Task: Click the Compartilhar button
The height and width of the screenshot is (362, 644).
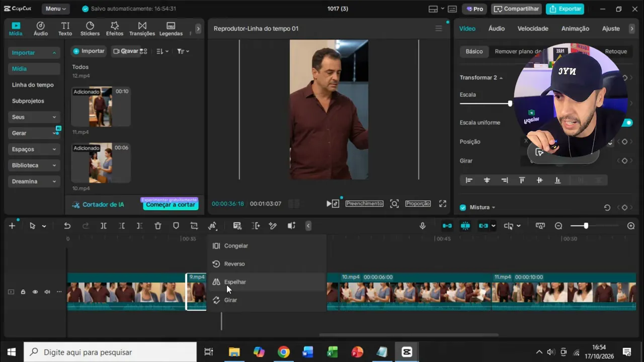Action: click(x=516, y=9)
